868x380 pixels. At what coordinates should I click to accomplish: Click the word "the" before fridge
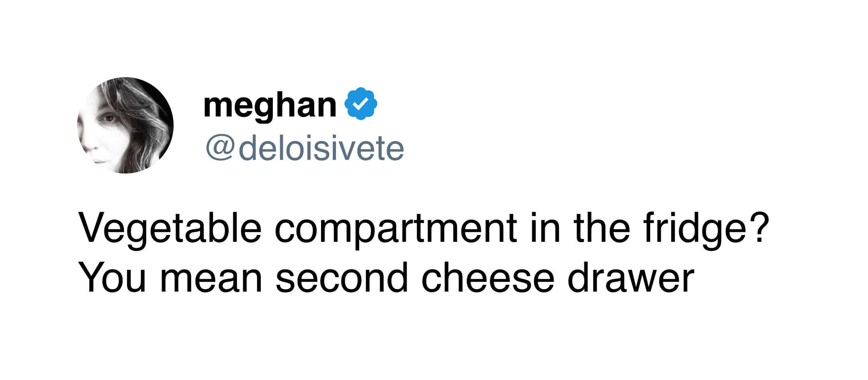click(x=602, y=228)
